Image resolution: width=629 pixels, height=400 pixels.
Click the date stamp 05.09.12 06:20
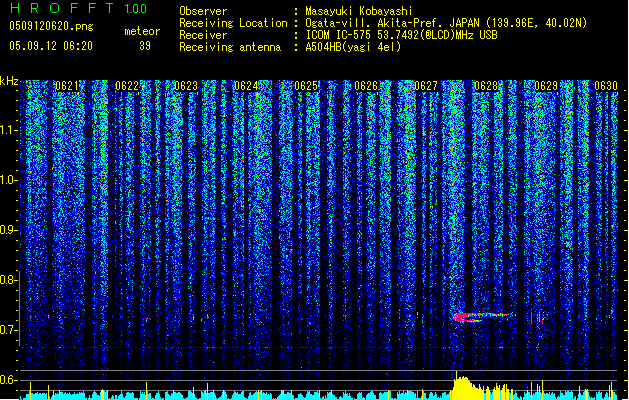[51, 46]
